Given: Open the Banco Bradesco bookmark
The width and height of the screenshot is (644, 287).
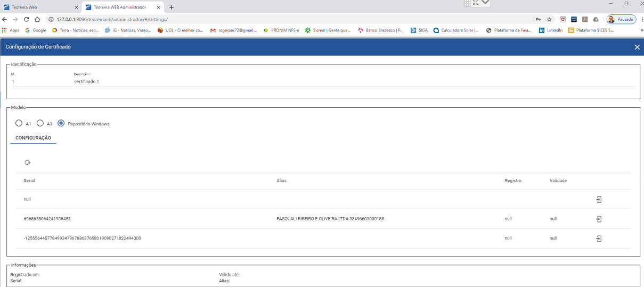Looking at the screenshot, I should (381, 30).
